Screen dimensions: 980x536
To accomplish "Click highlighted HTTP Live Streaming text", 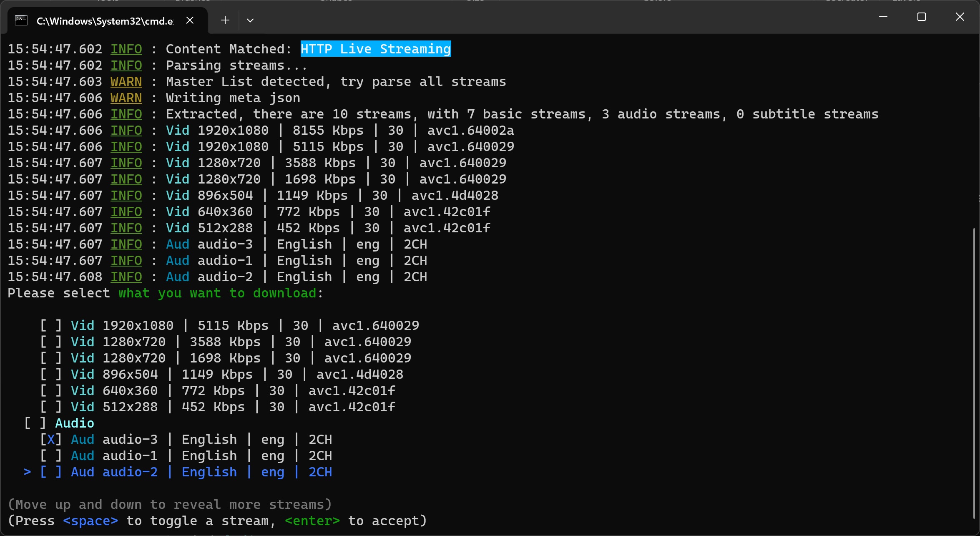I will coord(375,49).
